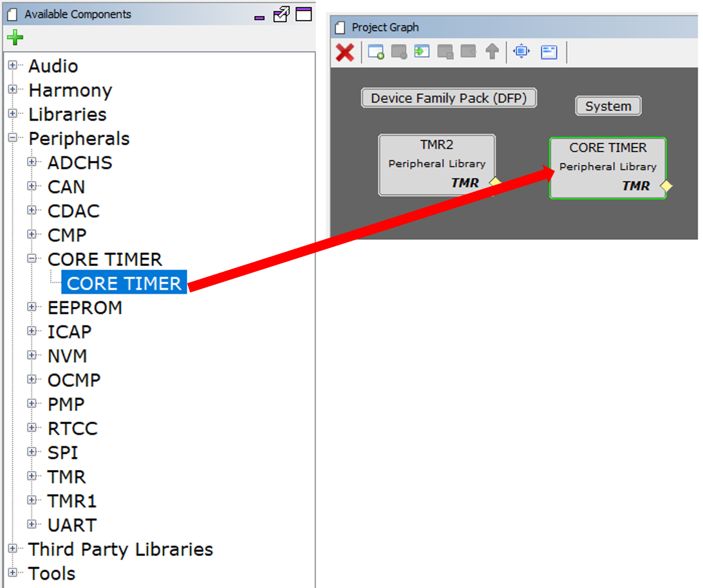Click the System box in Project Graph
The height and width of the screenshot is (588, 703).
tap(608, 106)
